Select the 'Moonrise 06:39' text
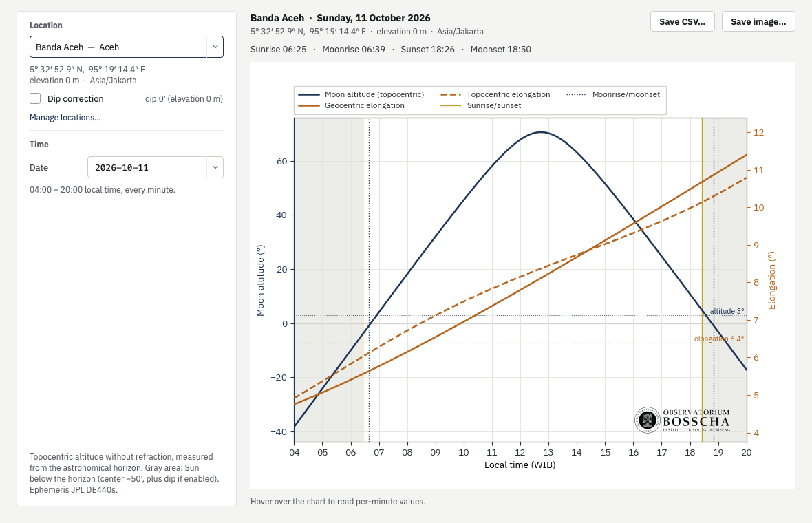812x523 pixels. (354, 49)
